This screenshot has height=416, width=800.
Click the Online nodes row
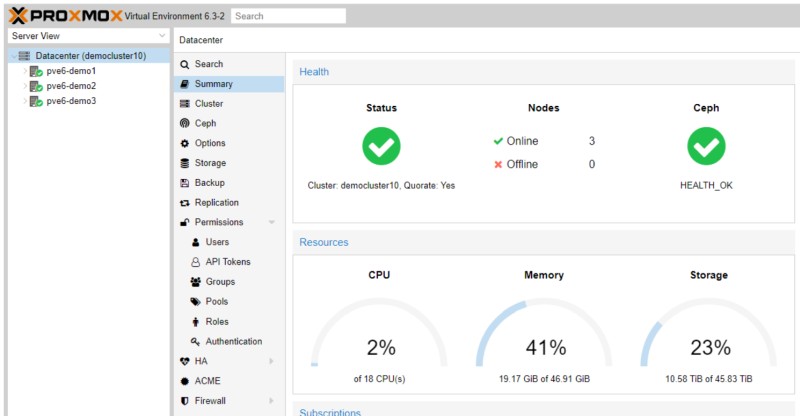tap(544, 141)
